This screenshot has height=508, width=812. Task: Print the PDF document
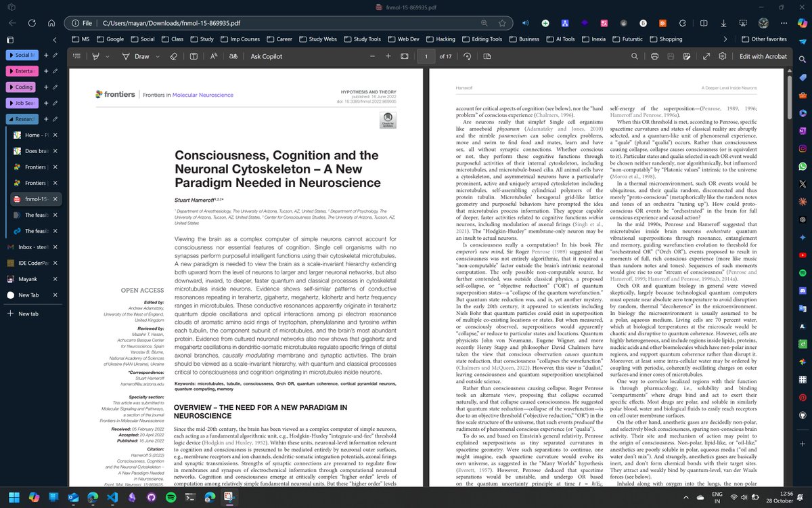coord(654,56)
